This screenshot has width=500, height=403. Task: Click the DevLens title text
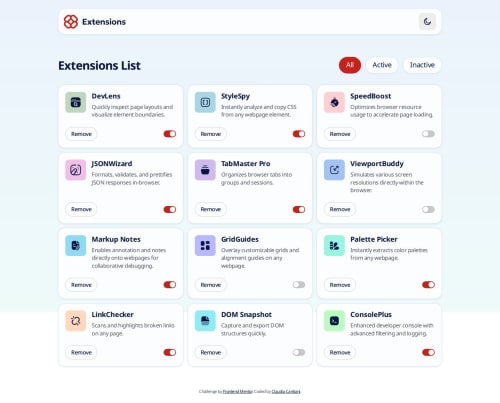(106, 96)
